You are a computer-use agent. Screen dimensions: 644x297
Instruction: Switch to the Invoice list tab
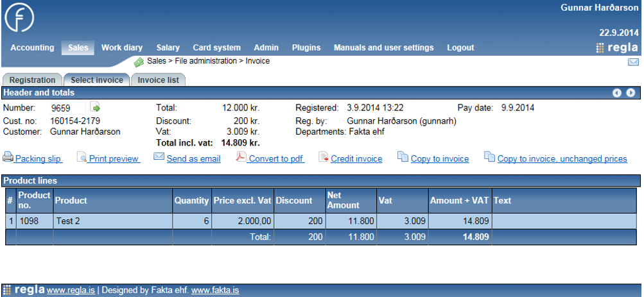point(158,80)
